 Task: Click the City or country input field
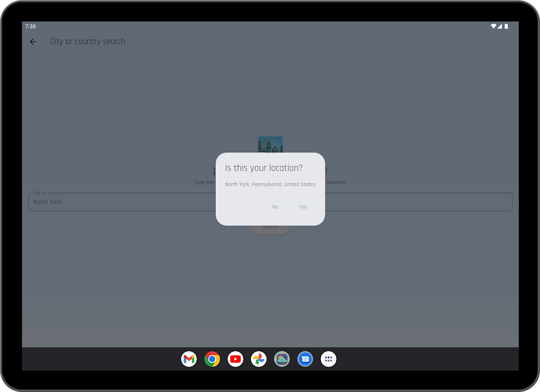[270, 202]
